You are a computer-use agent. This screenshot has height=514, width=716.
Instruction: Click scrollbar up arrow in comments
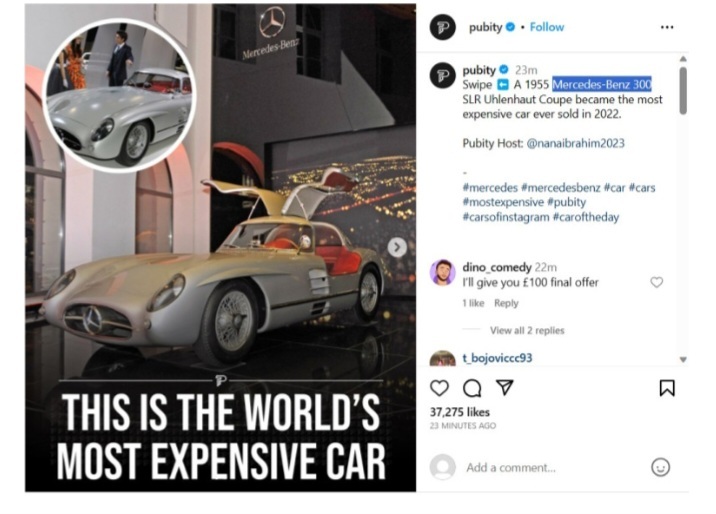point(683,59)
